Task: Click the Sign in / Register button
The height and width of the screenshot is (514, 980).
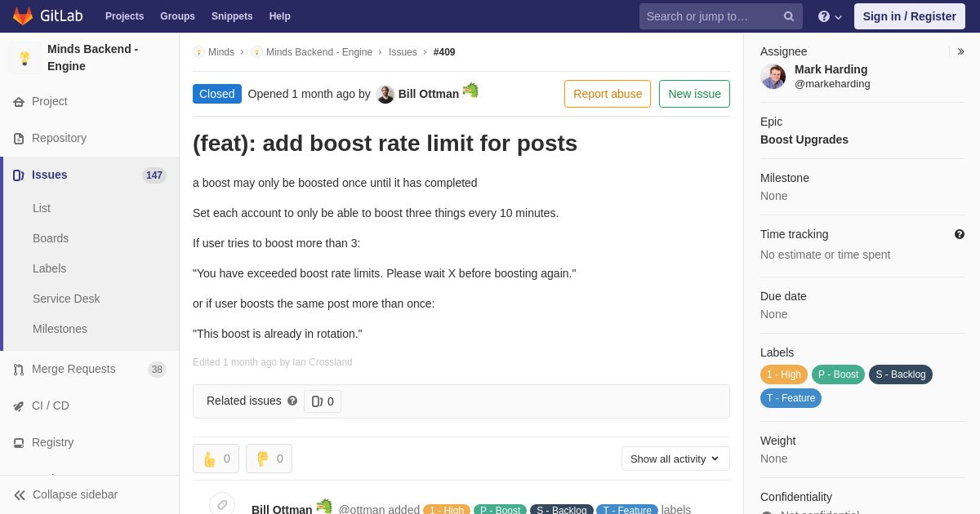Action: (909, 16)
